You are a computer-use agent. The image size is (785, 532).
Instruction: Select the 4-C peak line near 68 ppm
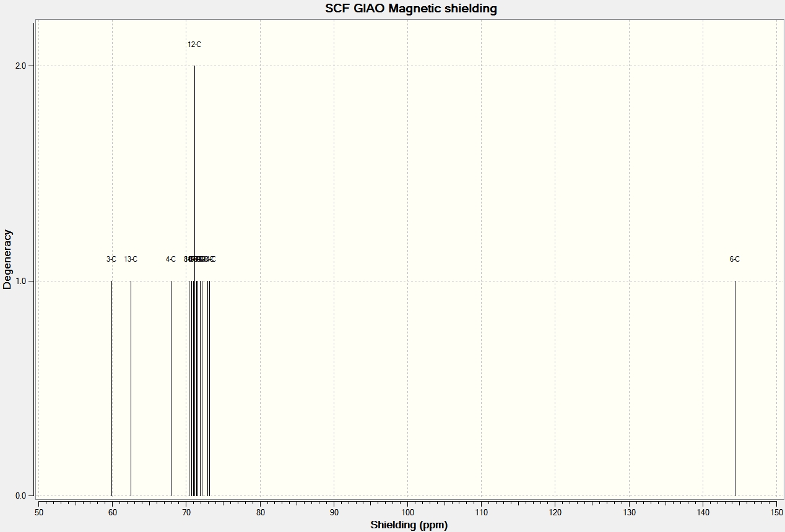pyautogui.click(x=171, y=388)
